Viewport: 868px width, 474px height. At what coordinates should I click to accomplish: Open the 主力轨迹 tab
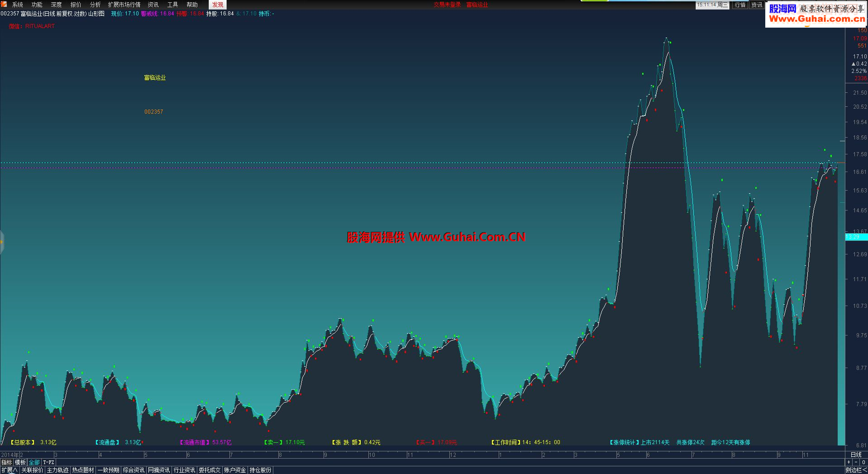58,470
